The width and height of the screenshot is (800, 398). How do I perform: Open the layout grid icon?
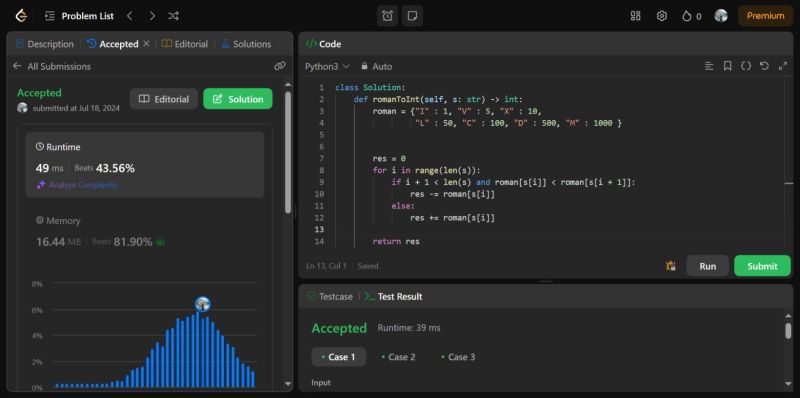pos(635,16)
